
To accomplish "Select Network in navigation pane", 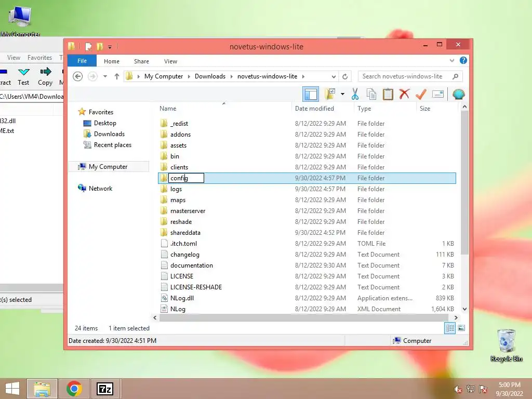I will point(100,188).
